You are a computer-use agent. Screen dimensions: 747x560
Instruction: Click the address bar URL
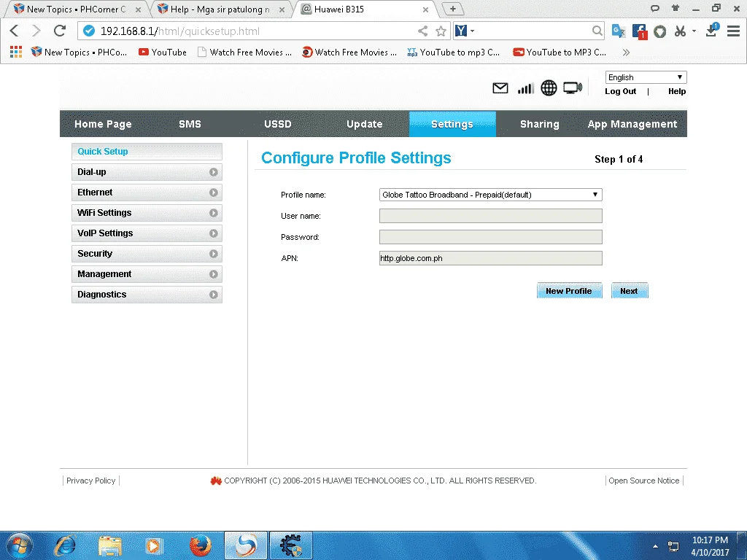coord(179,31)
